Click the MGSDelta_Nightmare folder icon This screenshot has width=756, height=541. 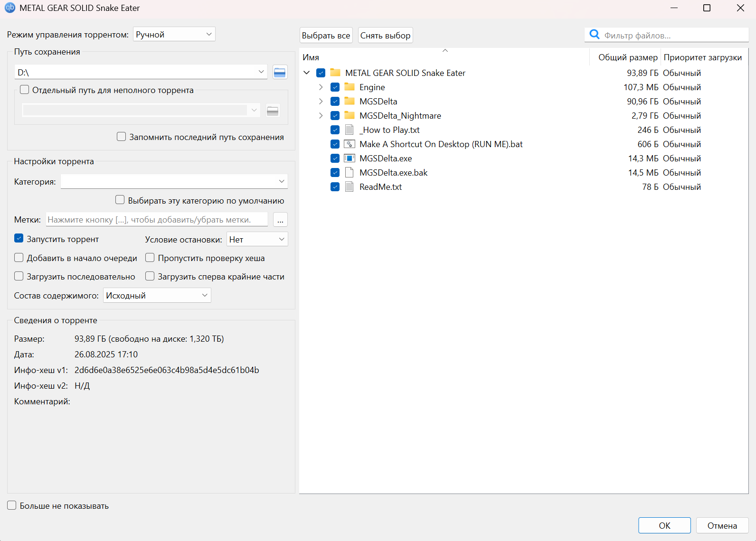[x=350, y=115]
